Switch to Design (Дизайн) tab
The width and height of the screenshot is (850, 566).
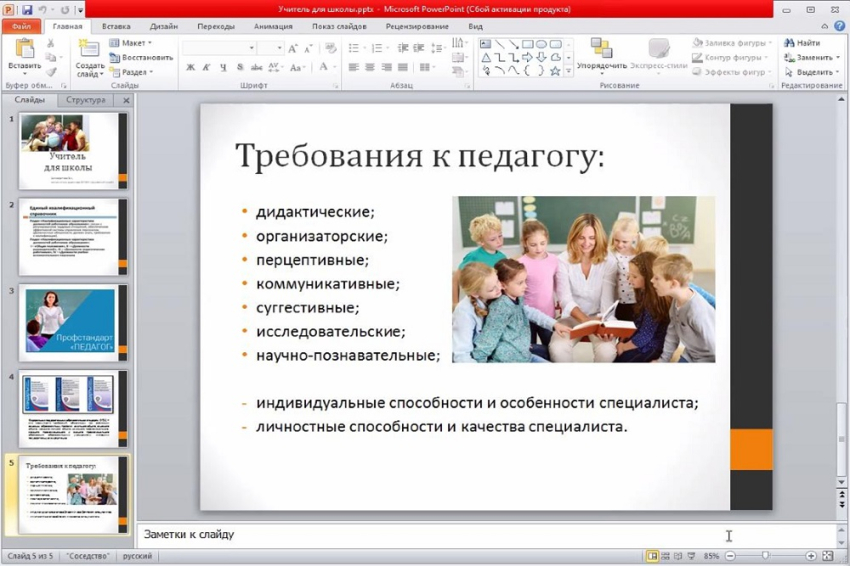[164, 26]
